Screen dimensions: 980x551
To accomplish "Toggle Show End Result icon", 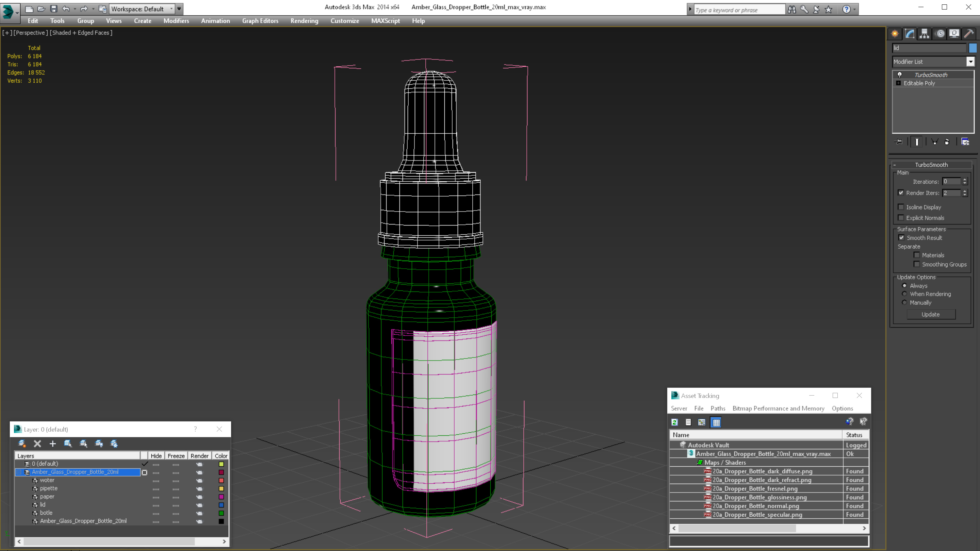I will 917,142.
